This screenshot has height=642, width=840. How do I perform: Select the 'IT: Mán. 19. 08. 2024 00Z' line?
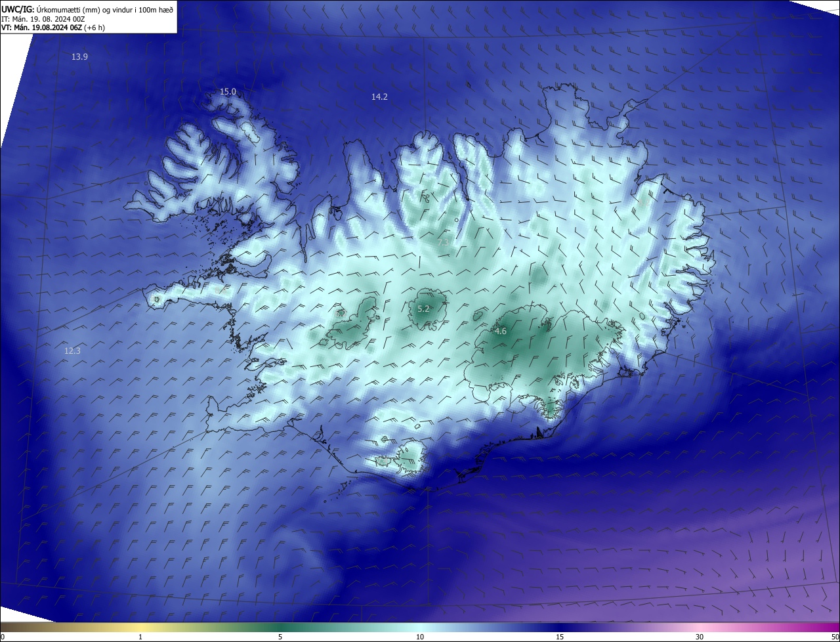[x=43, y=19]
